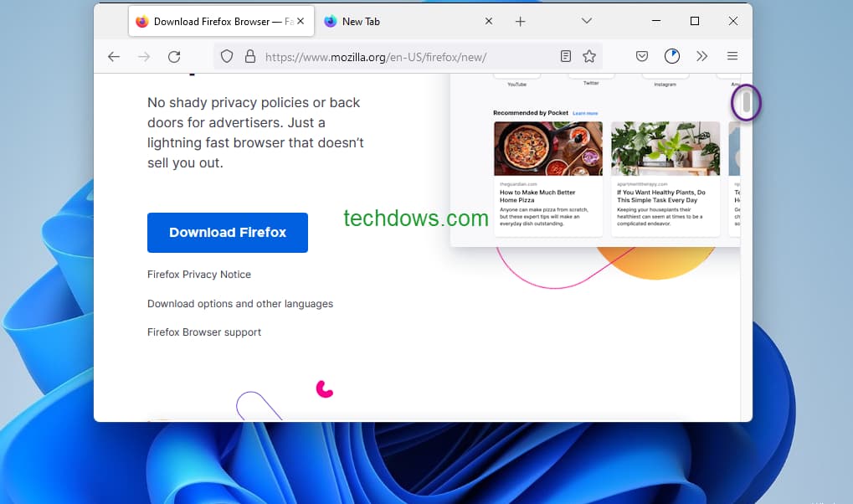Click the 'Recommended by Pocket' heading
The image size is (853, 504).
click(x=531, y=113)
